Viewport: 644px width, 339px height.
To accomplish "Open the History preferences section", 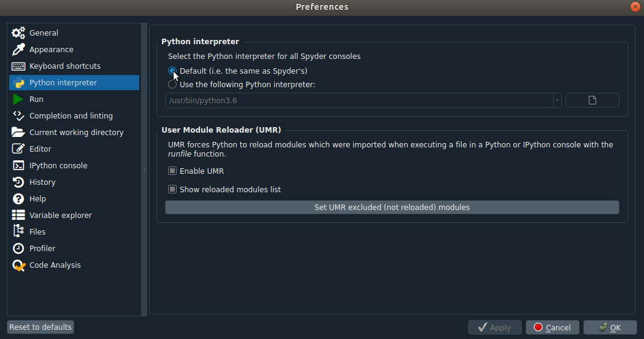I will [x=74, y=182].
